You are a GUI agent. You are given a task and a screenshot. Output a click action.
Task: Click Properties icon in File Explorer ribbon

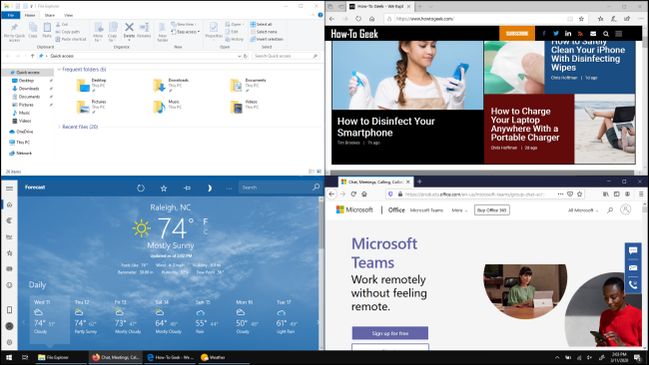coord(214,28)
